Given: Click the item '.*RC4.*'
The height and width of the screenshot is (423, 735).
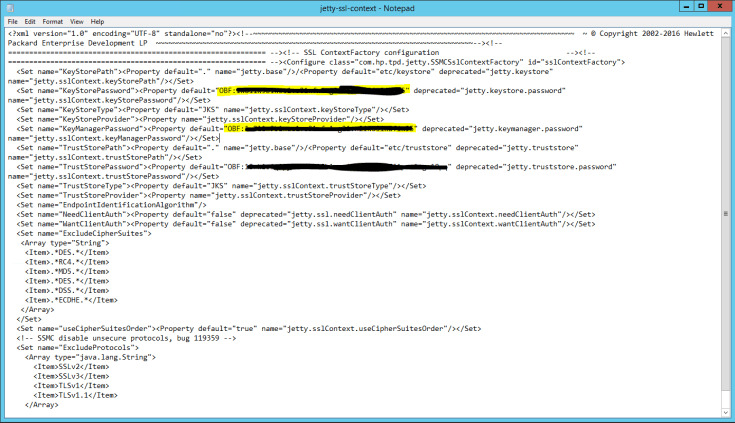Looking at the screenshot, I should pos(67,262).
